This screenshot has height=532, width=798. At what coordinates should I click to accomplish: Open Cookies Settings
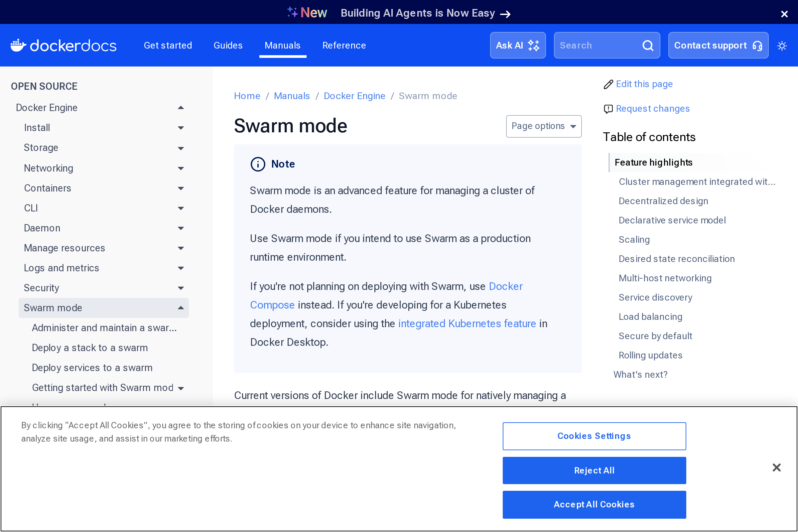594,436
